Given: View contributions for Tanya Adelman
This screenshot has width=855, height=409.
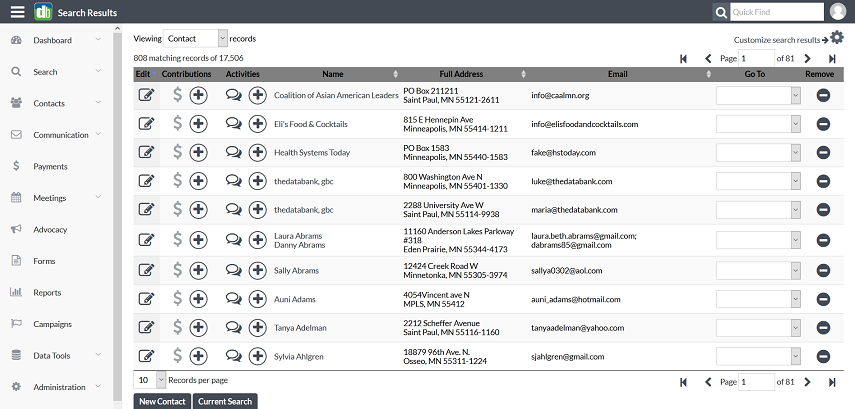Looking at the screenshot, I should point(177,328).
